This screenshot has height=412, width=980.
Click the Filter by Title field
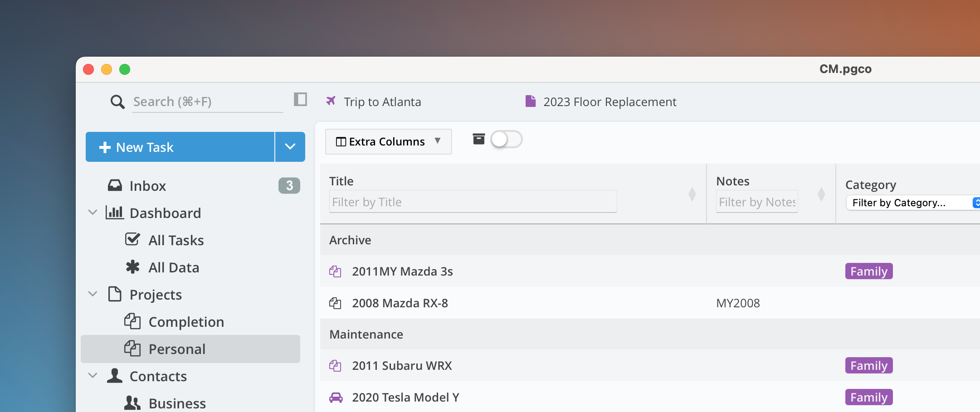(473, 202)
